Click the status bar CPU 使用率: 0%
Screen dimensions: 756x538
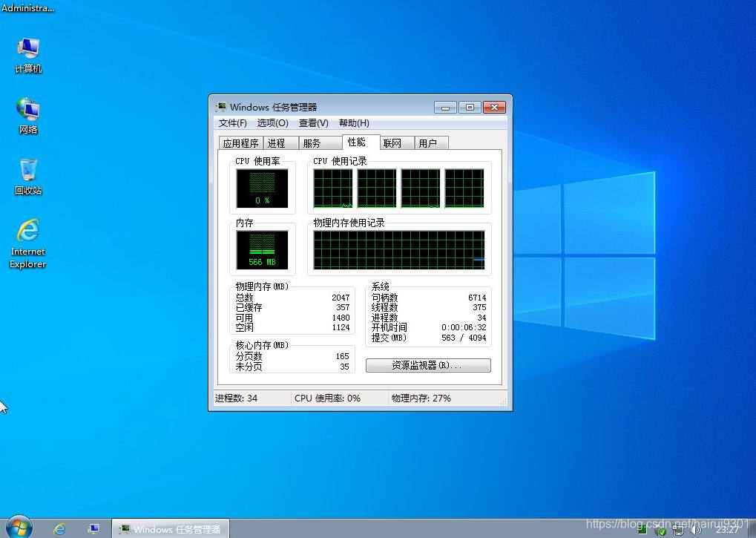click(x=327, y=398)
